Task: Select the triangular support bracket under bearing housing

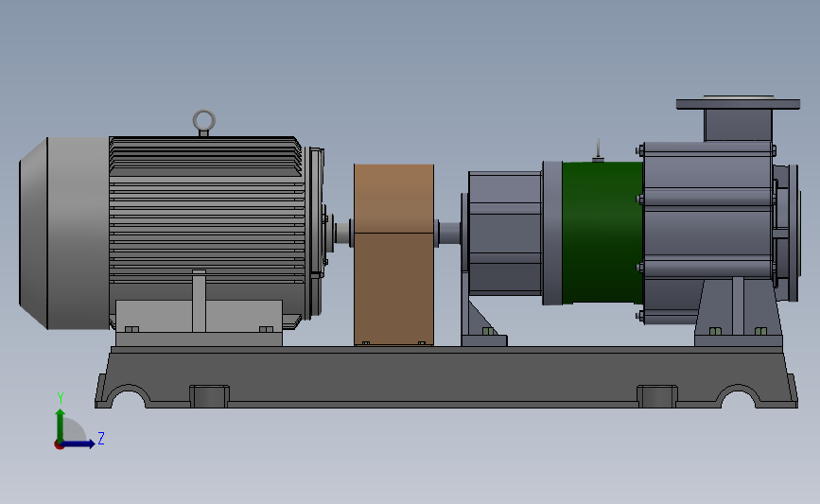Action: [x=483, y=322]
